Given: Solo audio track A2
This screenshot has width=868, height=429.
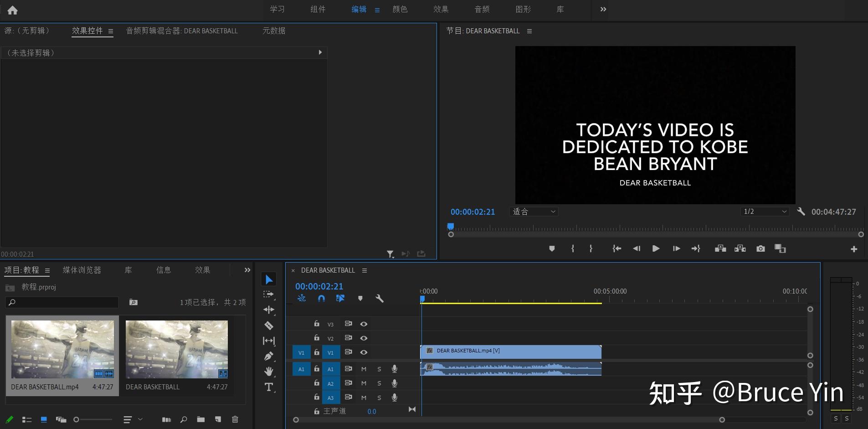Looking at the screenshot, I should click(x=379, y=383).
